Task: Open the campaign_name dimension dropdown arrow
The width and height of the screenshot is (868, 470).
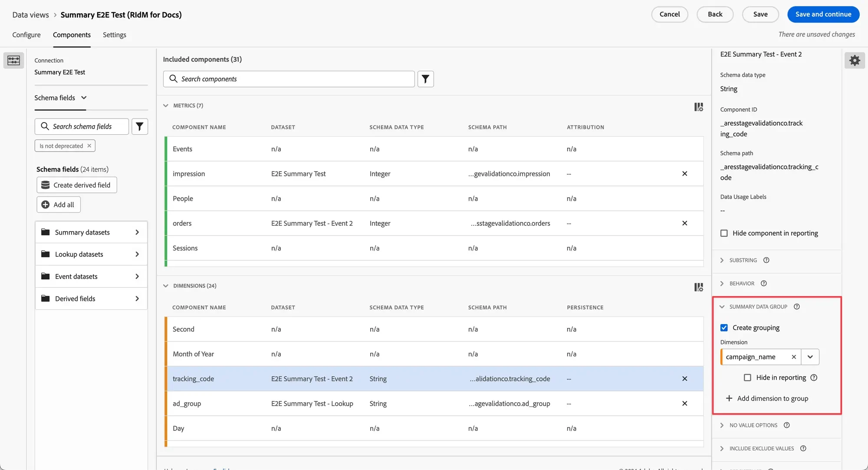Action: tap(810, 357)
